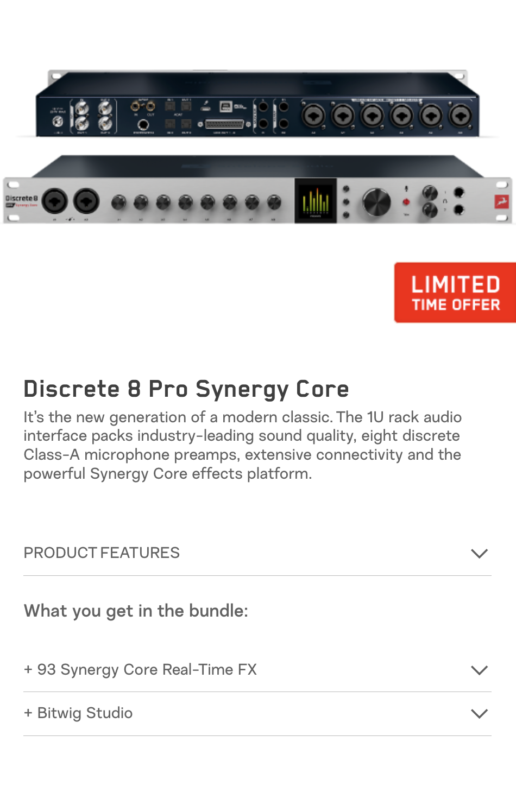The image size is (516, 812).
Task: Click the USB port icon on rear panel
Action: (x=225, y=106)
